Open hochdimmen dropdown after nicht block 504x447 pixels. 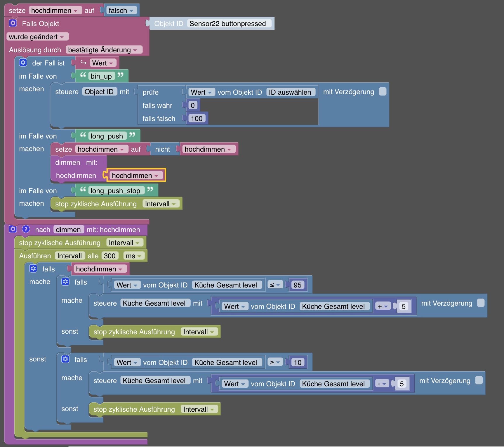208,149
